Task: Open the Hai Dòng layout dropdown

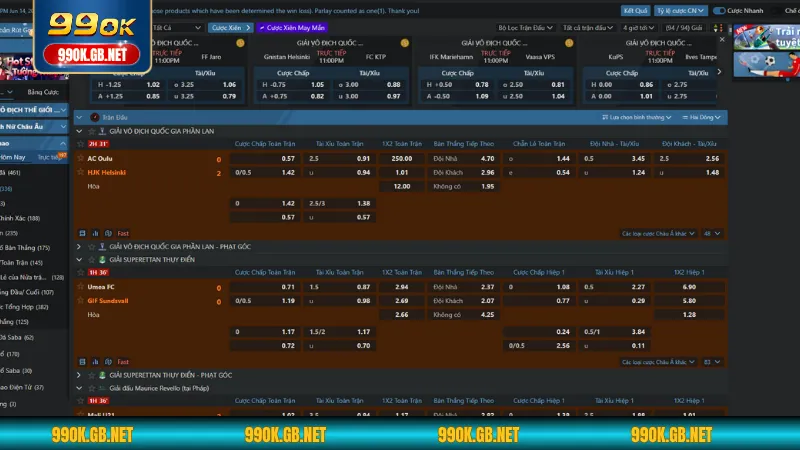Action: pos(702,117)
